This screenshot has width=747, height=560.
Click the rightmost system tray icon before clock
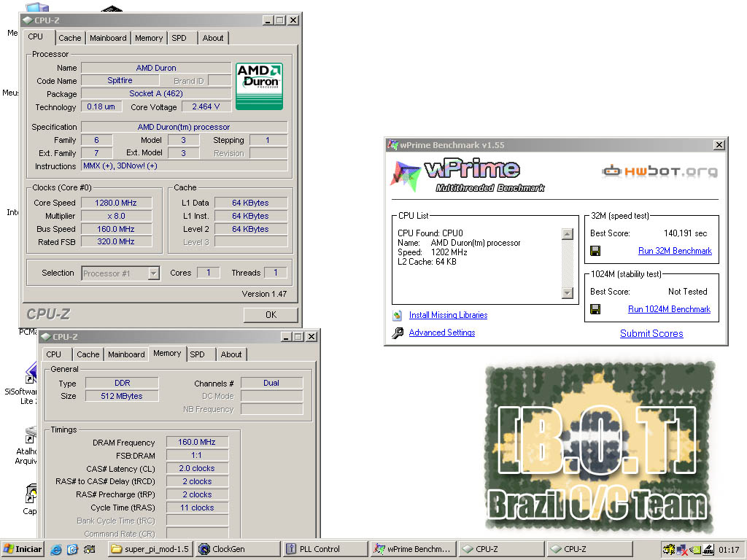point(708,550)
